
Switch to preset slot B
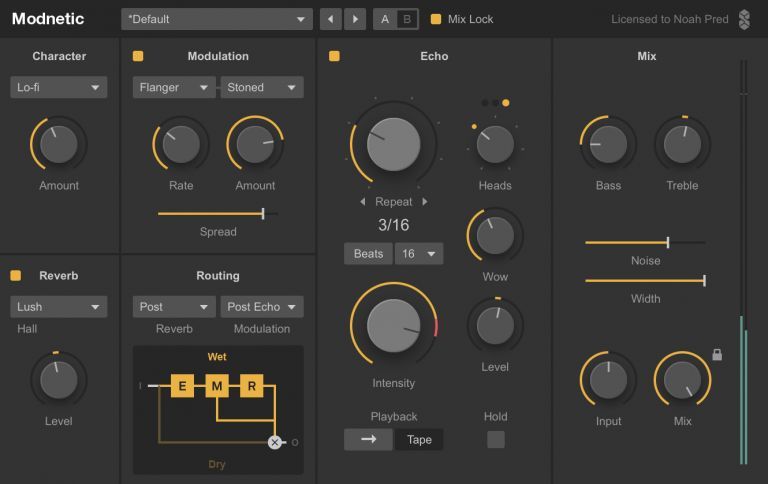[x=406, y=19]
